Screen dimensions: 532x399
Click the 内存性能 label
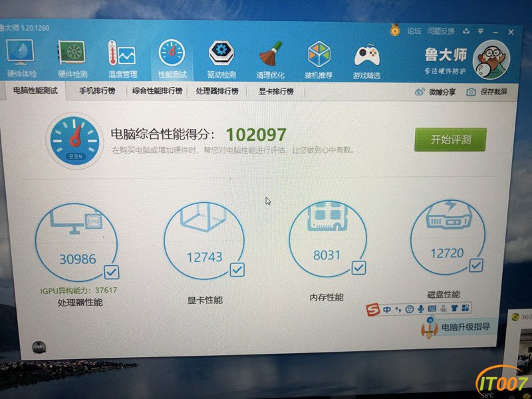[327, 297]
